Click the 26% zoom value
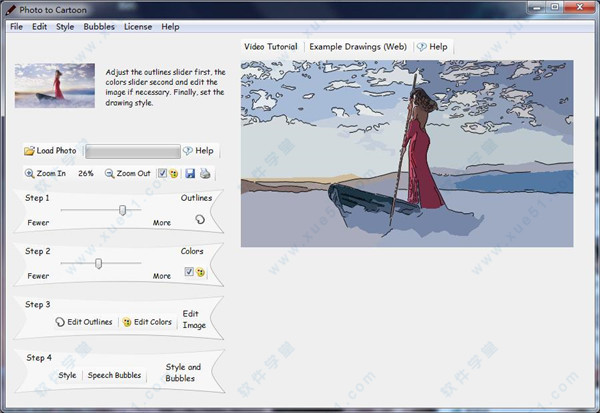This screenshot has width=600, height=413. (x=86, y=173)
